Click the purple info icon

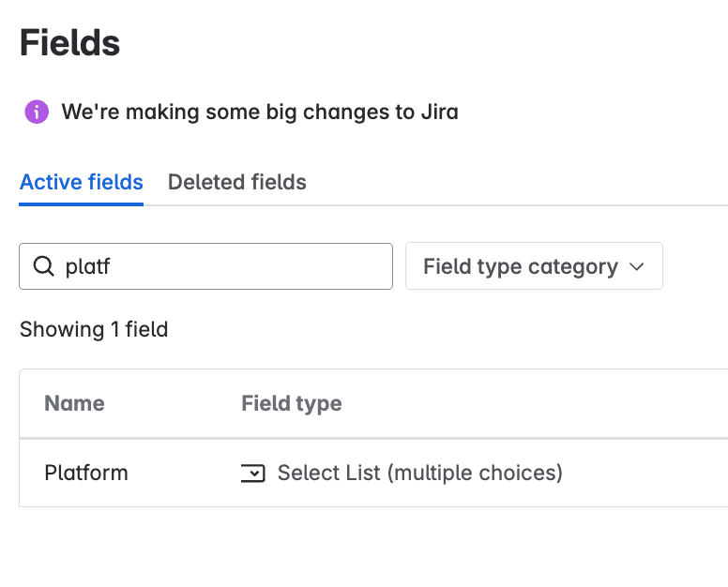tap(36, 113)
